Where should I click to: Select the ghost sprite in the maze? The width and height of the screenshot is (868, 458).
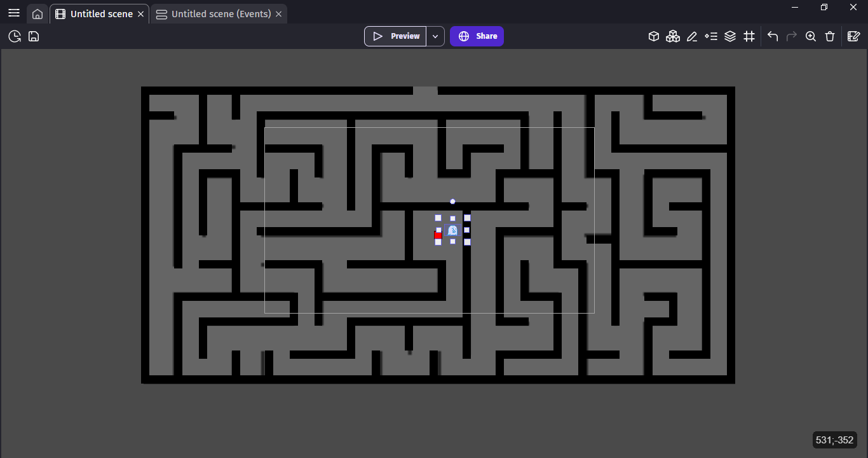452,230
